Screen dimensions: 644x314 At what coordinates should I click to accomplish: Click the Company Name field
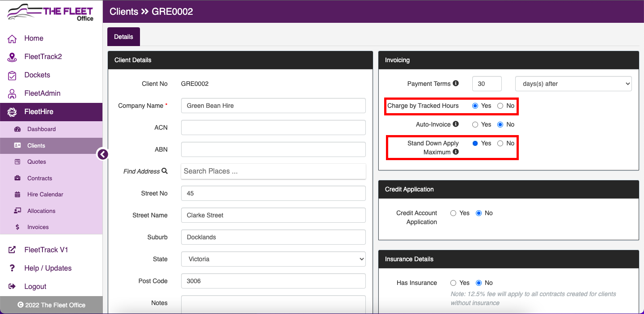click(x=273, y=106)
